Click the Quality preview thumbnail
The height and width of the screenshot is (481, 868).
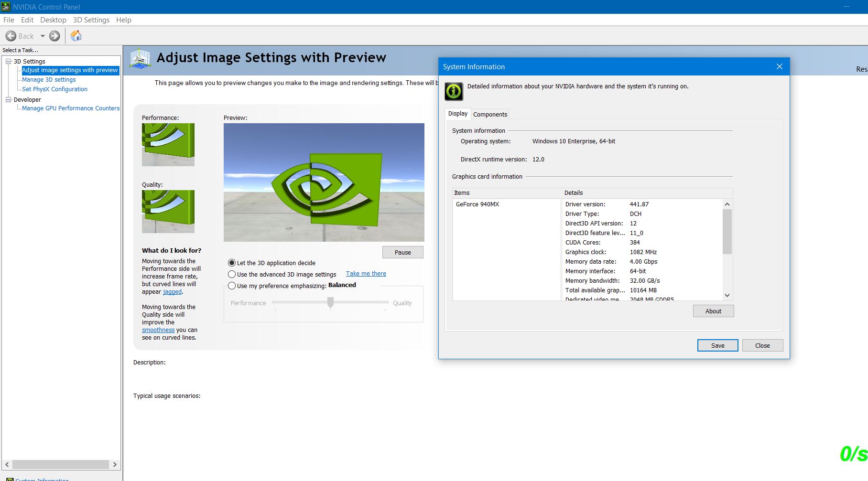(168, 212)
